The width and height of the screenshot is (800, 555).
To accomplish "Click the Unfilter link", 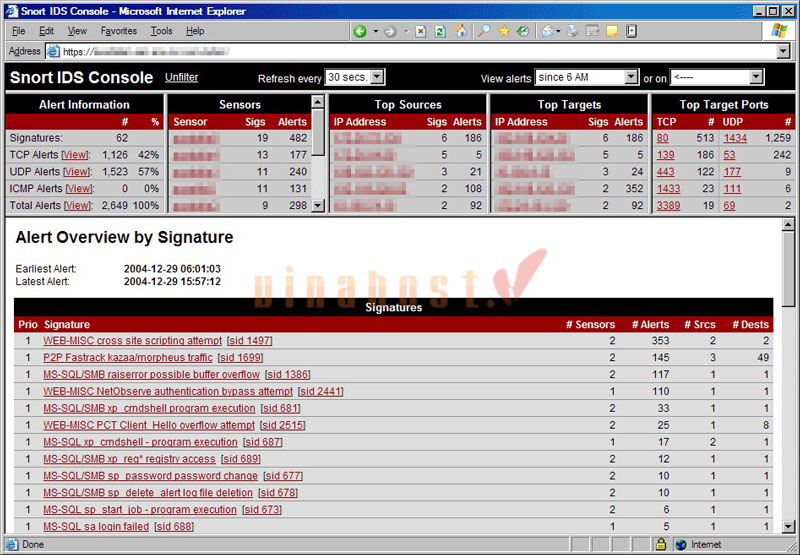I will (182, 77).
